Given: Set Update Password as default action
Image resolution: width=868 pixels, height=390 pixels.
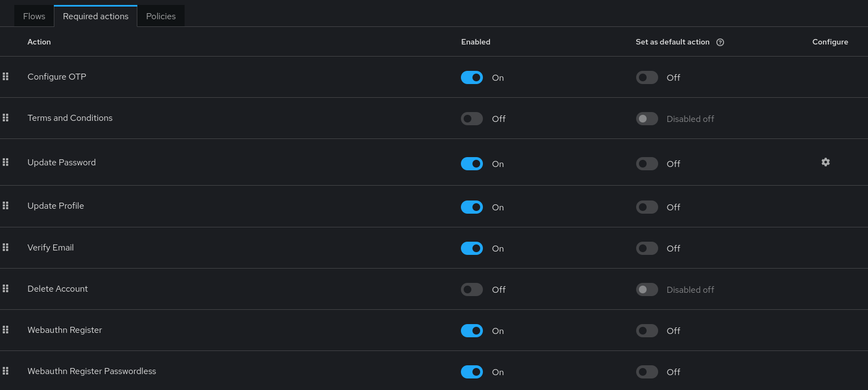Looking at the screenshot, I should point(647,164).
